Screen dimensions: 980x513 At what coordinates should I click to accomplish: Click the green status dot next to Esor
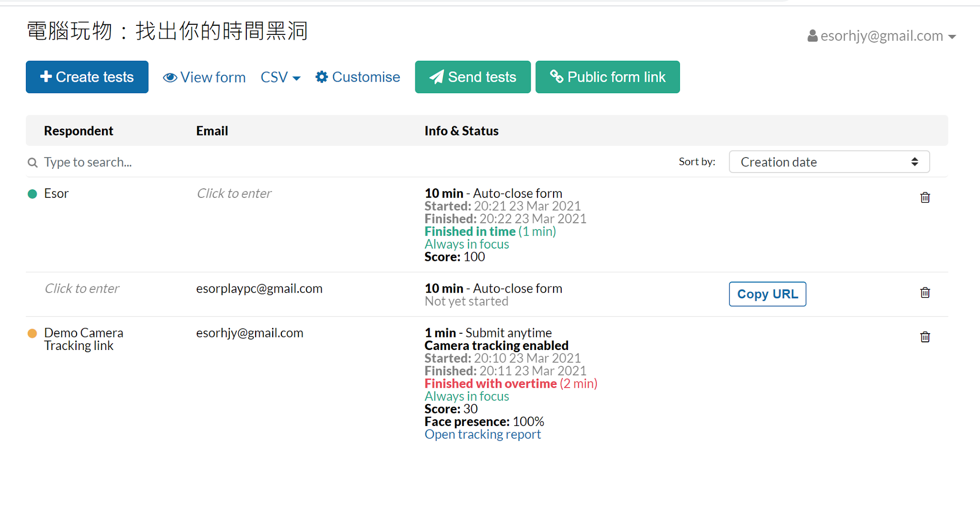[32, 194]
